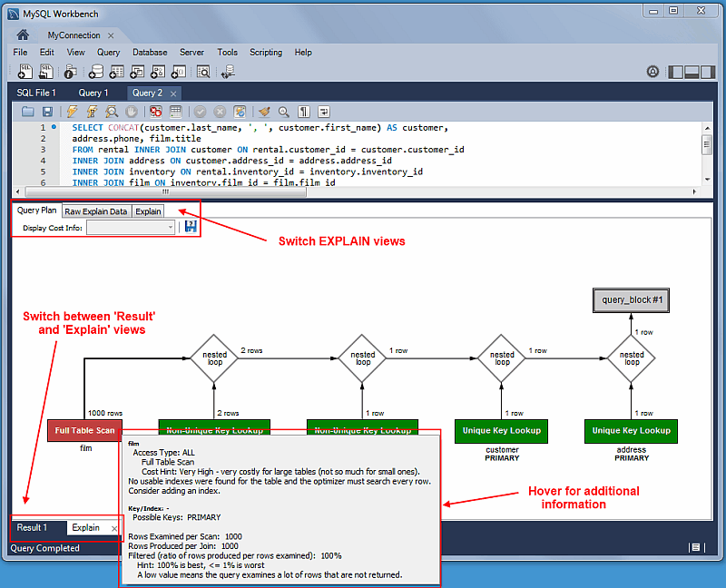Click create new schema database icon
The height and width of the screenshot is (588, 726).
[95, 72]
